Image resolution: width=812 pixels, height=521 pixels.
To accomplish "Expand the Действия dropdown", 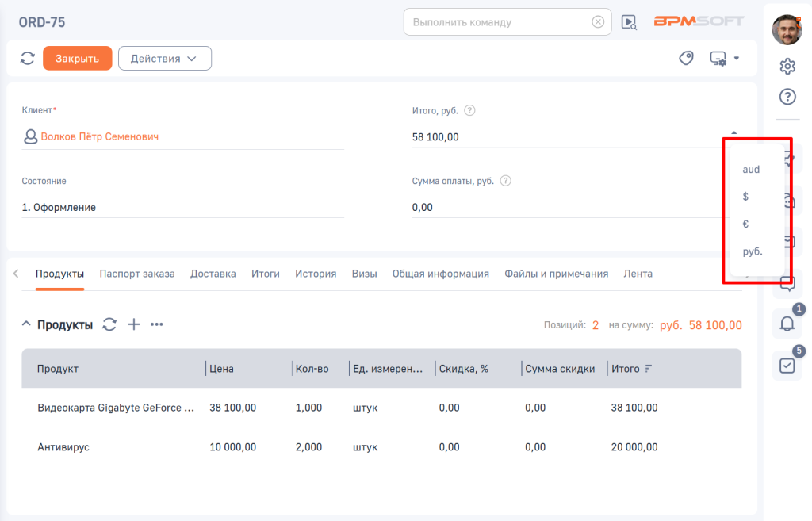I will point(164,58).
